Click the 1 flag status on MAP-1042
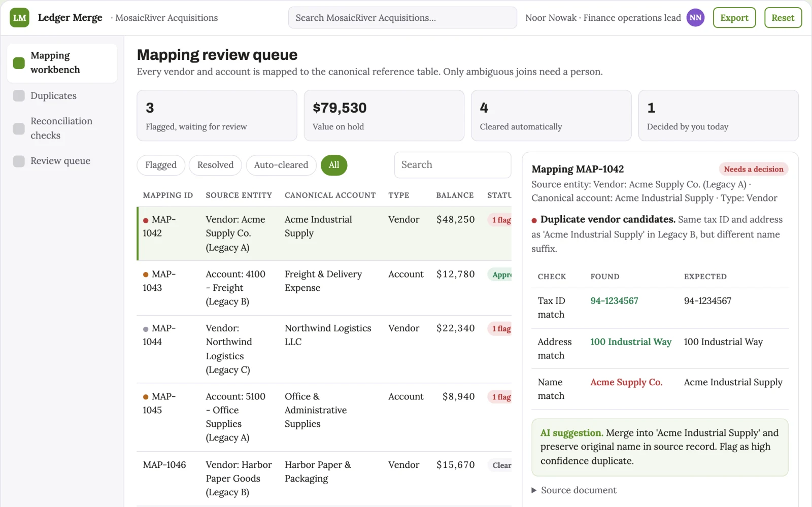The width and height of the screenshot is (812, 507). [x=500, y=220]
